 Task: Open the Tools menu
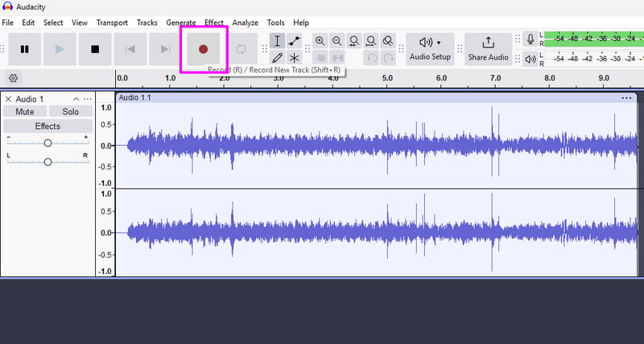click(275, 23)
